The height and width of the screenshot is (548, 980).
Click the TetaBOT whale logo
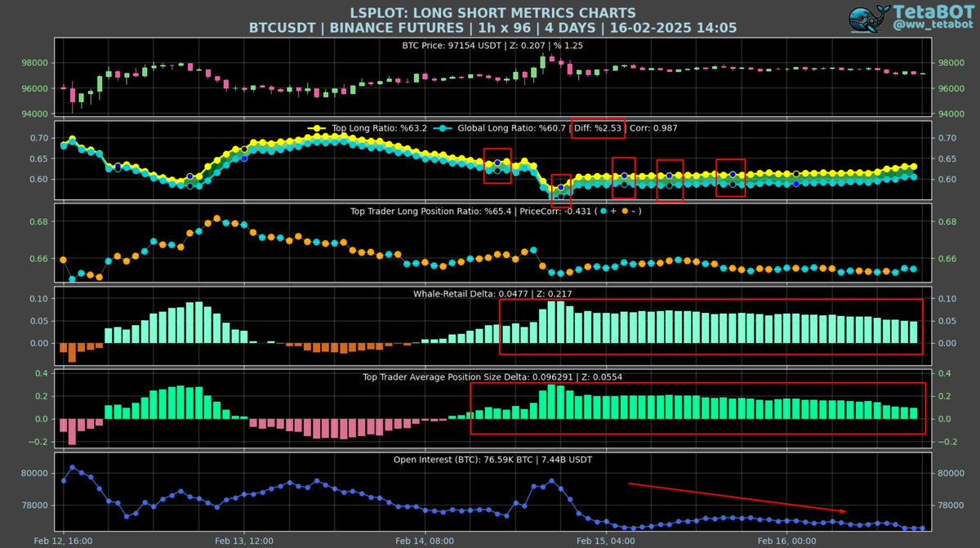tap(867, 19)
